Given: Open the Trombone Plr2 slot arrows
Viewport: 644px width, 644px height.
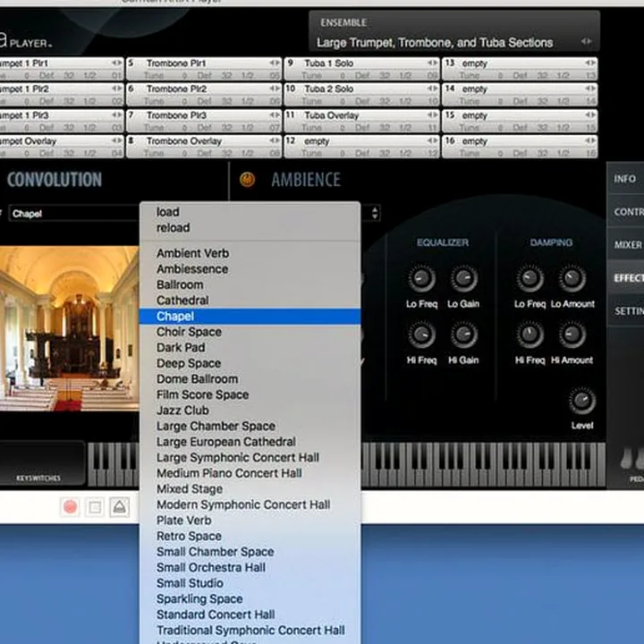Looking at the screenshot, I should (275, 89).
